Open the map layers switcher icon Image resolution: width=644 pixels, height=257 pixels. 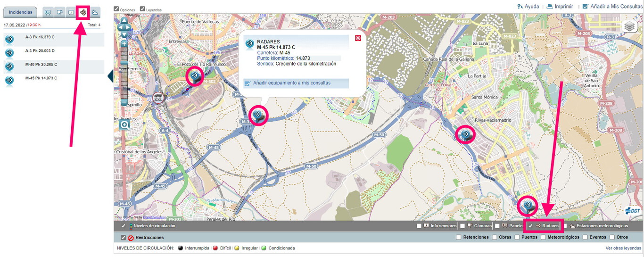tap(630, 27)
